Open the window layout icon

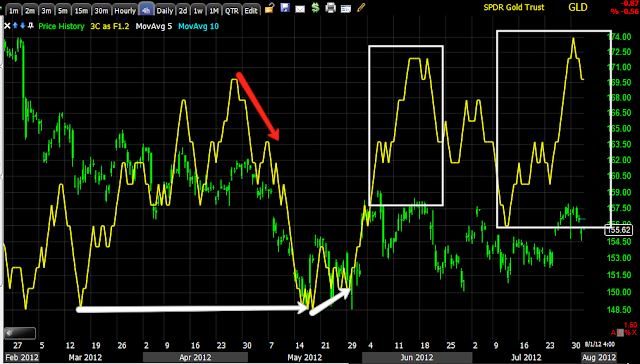pyautogui.click(x=346, y=9)
